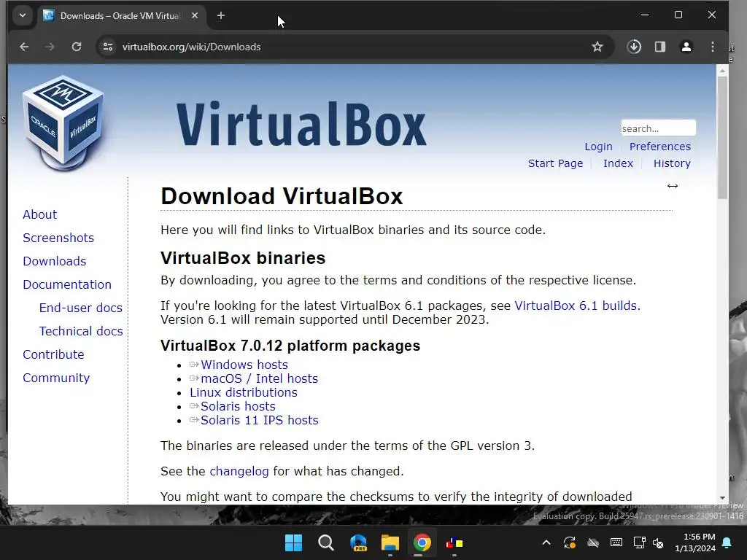Click the page vertical scrollbar thumb
This screenshot has height=560, width=747.
(x=722, y=138)
